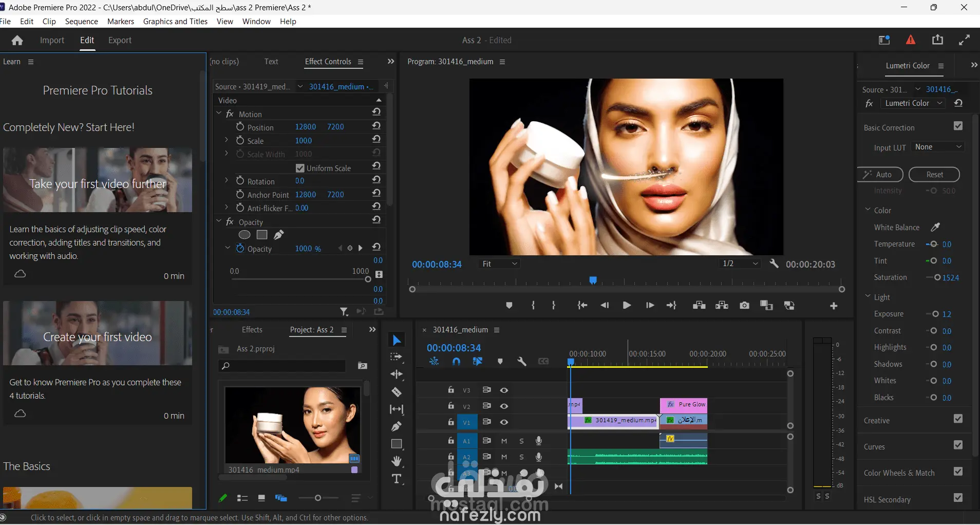This screenshot has height=525, width=980.
Task: Switch to the Import workspace tab
Action: pos(52,40)
